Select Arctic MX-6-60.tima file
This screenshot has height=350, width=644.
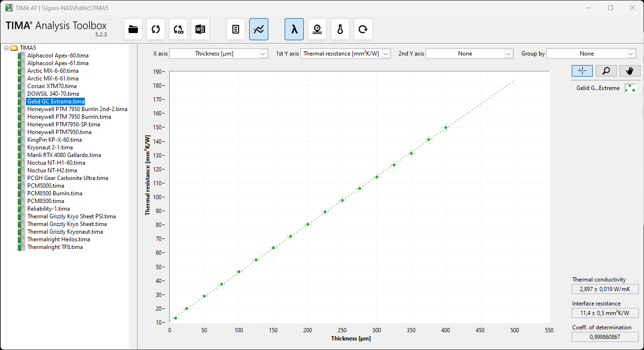pyautogui.click(x=53, y=71)
